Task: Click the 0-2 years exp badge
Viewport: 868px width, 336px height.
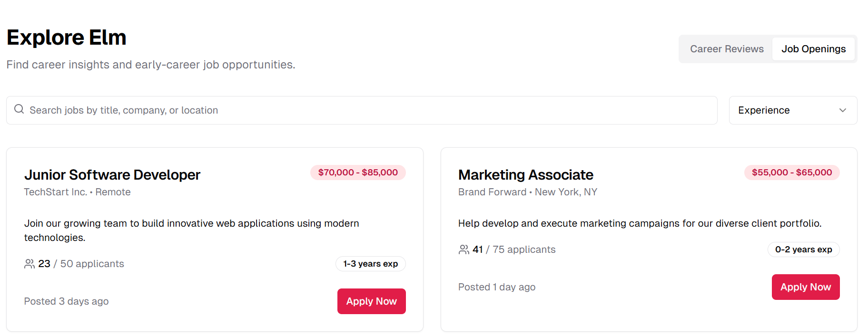Action: point(803,250)
